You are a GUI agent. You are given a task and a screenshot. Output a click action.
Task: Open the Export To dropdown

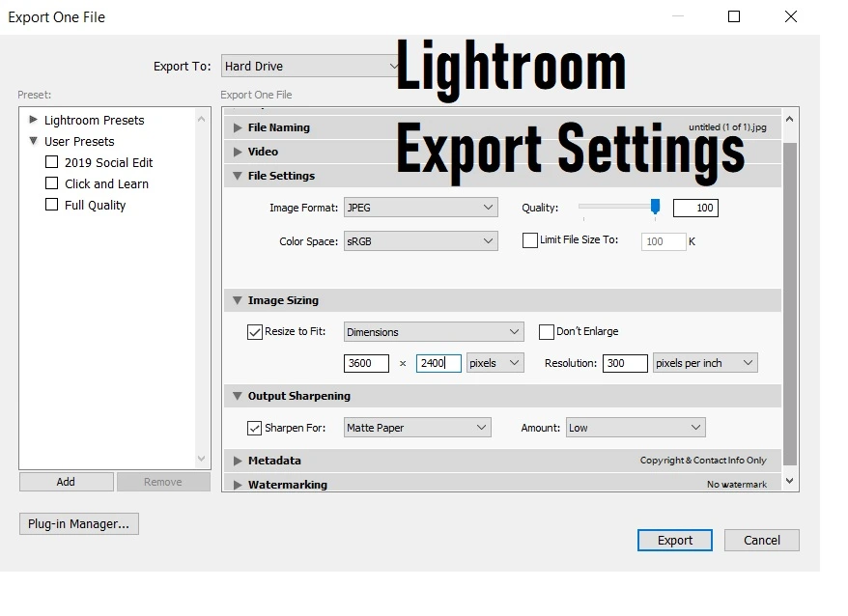(x=310, y=66)
